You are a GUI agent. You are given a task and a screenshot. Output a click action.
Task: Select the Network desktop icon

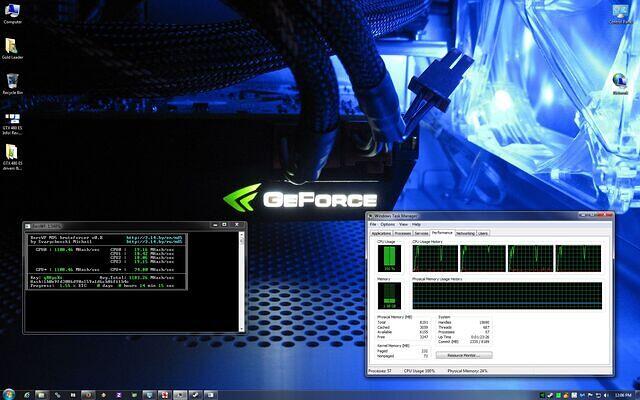pyautogui.click(x=620, y=84)
